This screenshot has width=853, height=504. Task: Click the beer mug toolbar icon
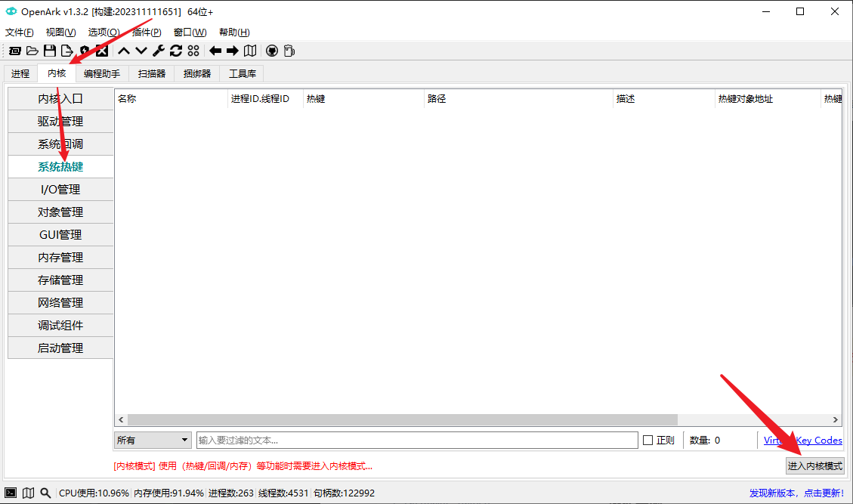[289, 51]
